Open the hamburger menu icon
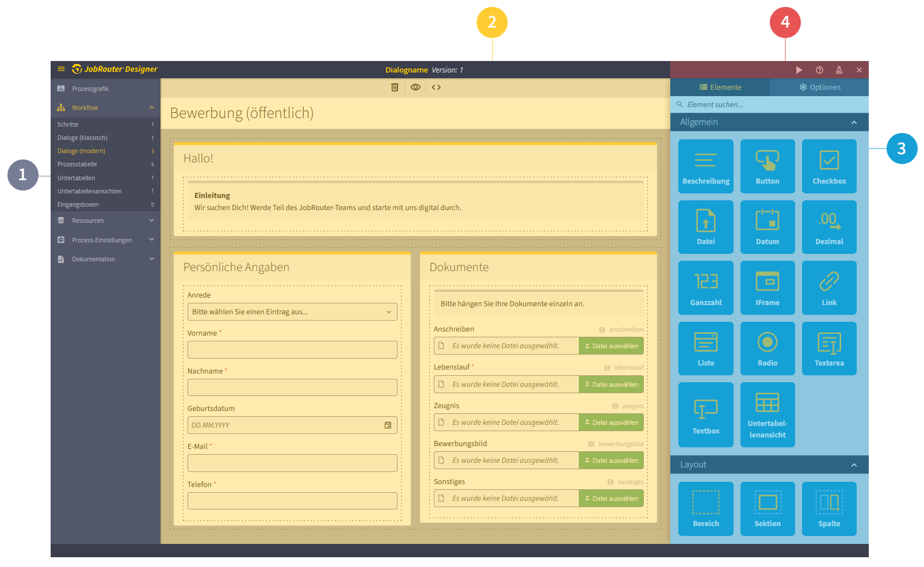This screenshot has height=567, width=924. [x=61, y=69]
